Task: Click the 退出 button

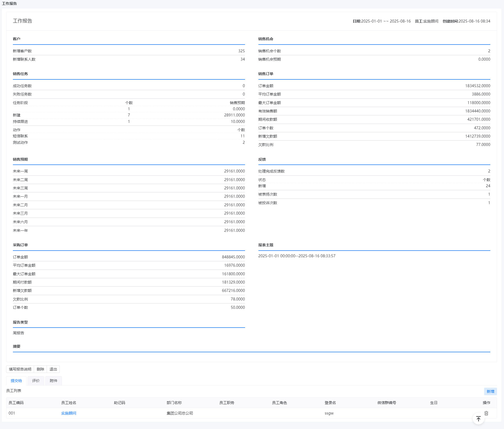Action: 53,369
